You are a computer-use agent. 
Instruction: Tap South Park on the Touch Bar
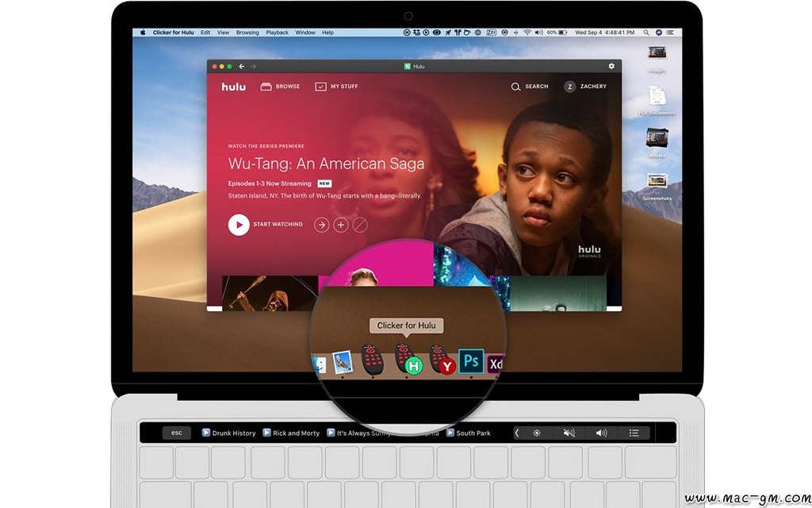tap(469, 433)
